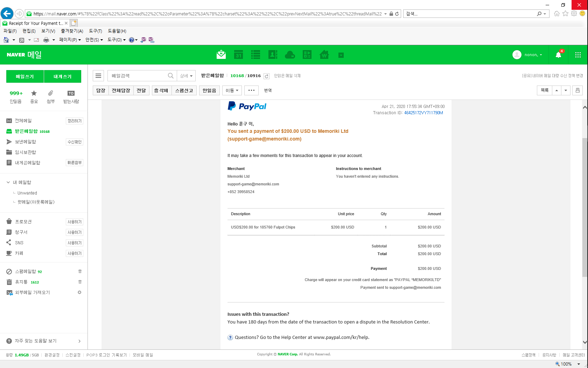Report spam with 스팸신고 button
Image resolution: width=588 pixels, height=368 pixels.
coord(184,90)
